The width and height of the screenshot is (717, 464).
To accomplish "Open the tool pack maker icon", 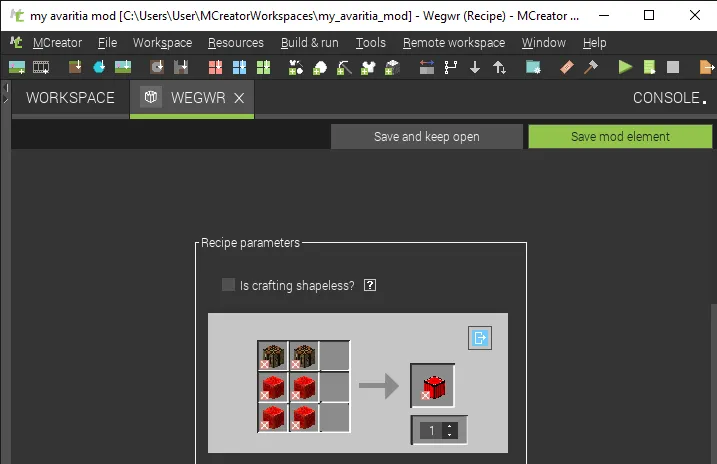I will tap(296, 68).
